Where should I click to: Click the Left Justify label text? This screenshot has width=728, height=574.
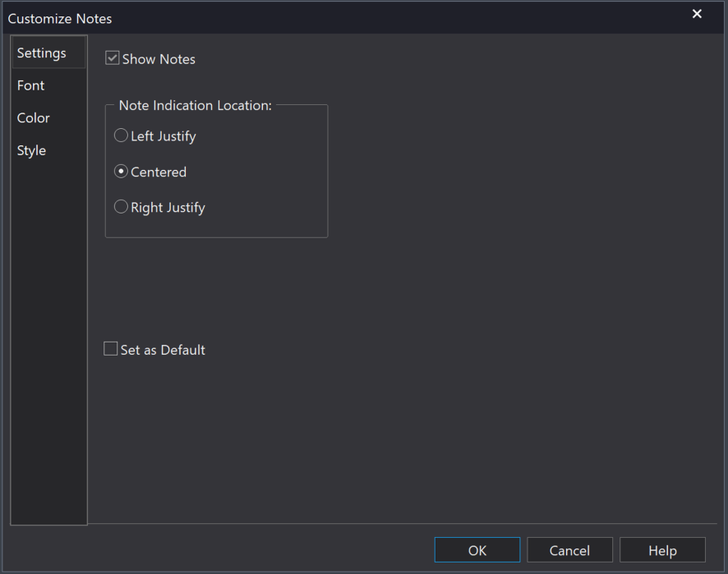164,136
